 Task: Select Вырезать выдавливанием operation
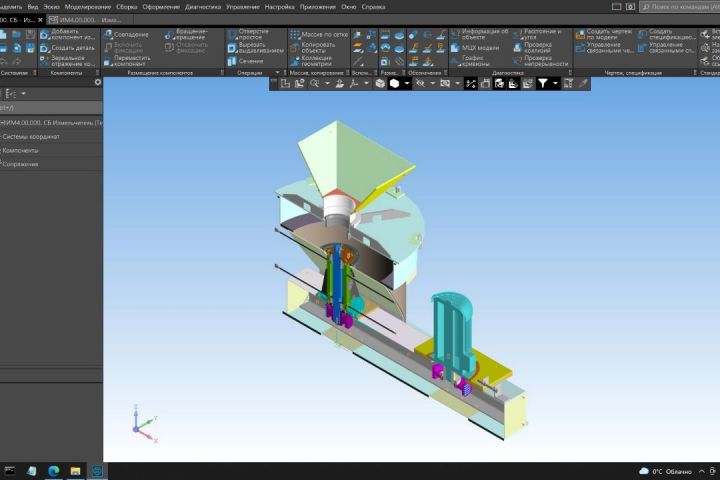click(256, 48)
